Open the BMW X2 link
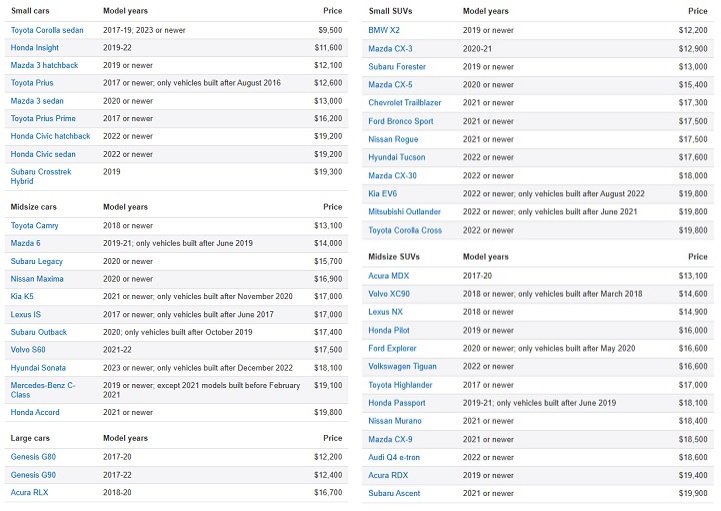Viewport: 721px width, 511px height. point(384,30)
